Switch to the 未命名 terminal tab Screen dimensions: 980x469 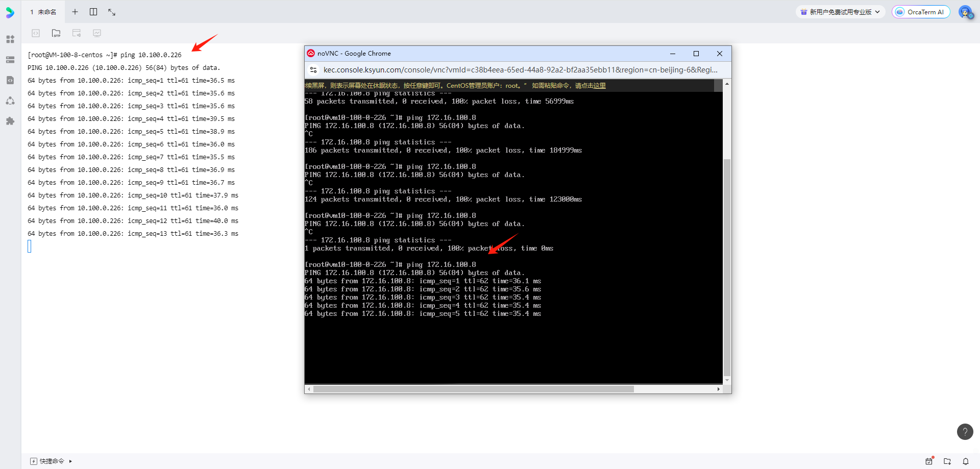coord(43,12)
